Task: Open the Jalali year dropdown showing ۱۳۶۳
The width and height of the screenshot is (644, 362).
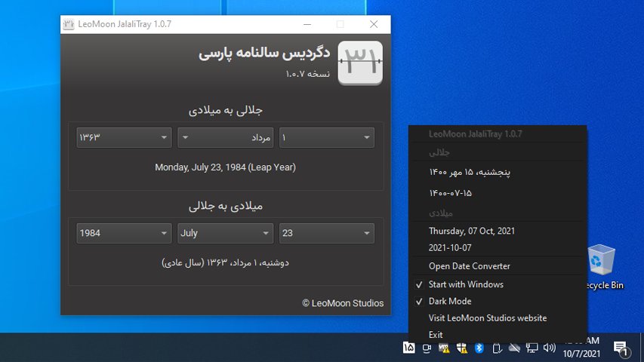Action: coord(124,137)
